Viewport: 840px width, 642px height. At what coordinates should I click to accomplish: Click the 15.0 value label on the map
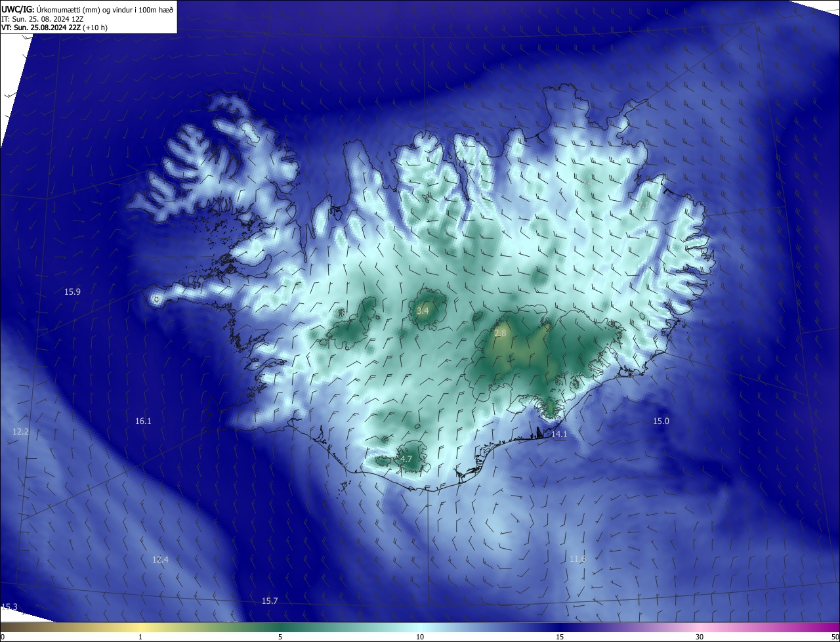[661, 421]
